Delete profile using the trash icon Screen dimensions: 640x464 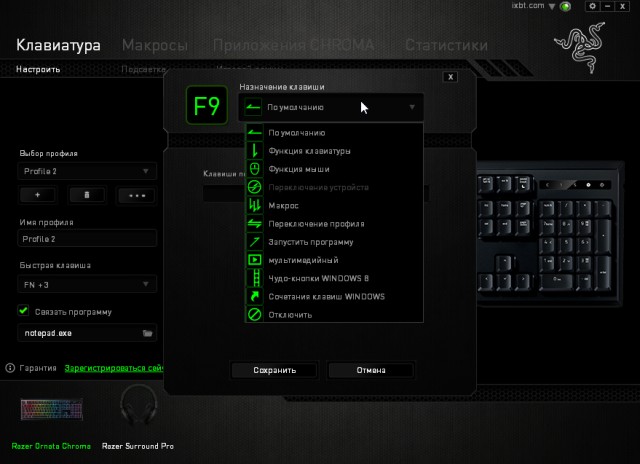point(87,195)
